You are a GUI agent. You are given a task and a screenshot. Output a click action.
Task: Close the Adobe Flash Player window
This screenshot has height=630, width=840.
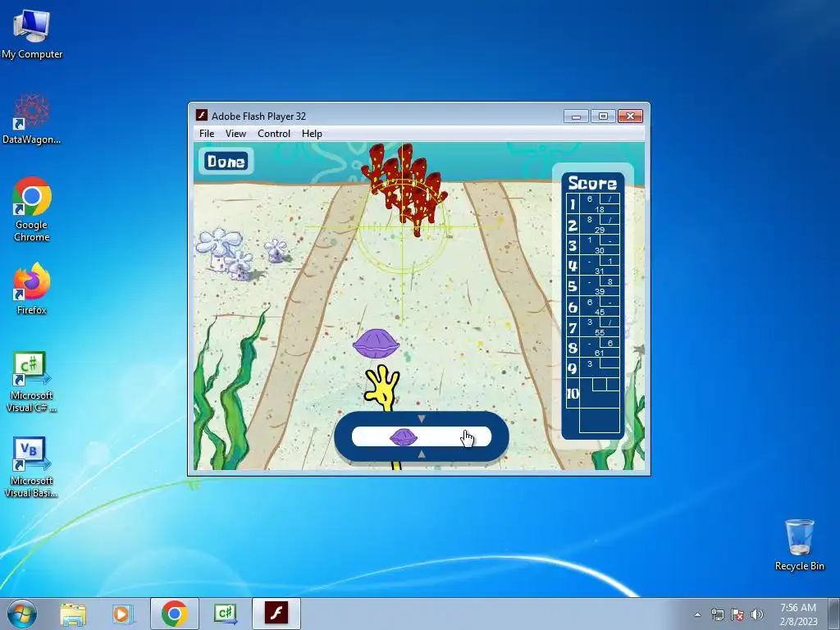pyautogui.click(x=630, y=116)
